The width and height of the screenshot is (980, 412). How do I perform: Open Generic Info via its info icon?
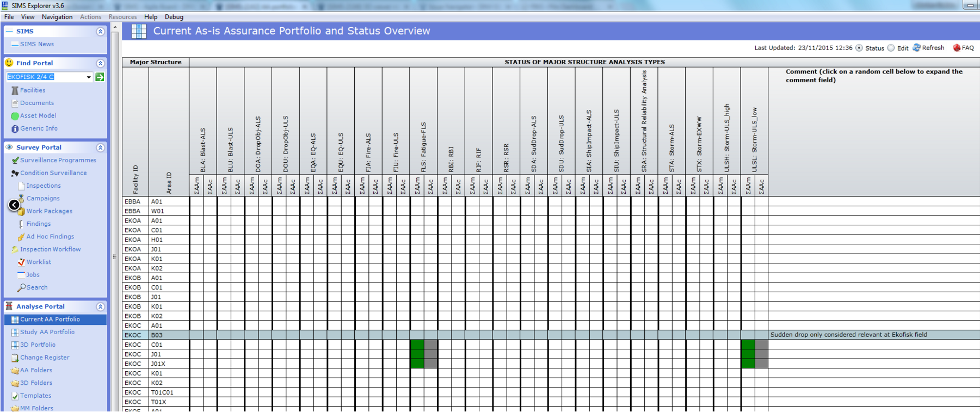coord(15,129)
